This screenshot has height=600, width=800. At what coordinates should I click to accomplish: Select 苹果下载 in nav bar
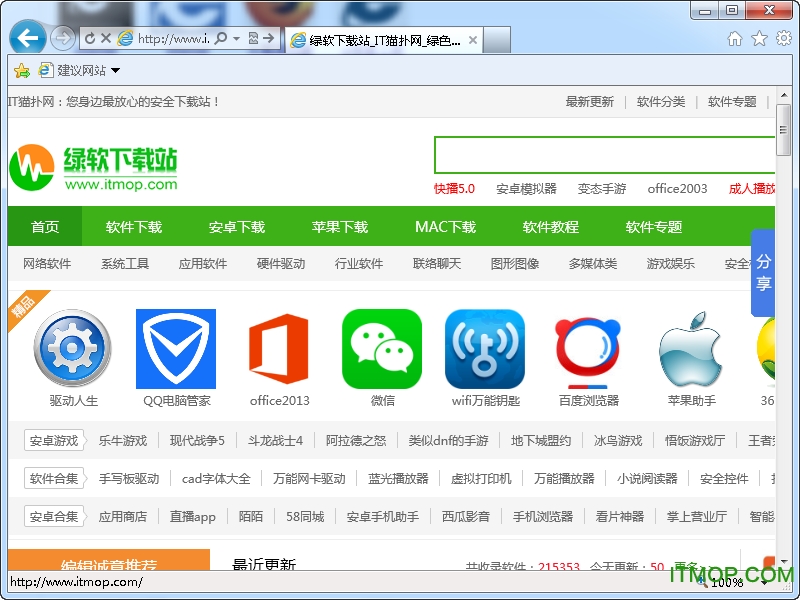pos(340,227)
